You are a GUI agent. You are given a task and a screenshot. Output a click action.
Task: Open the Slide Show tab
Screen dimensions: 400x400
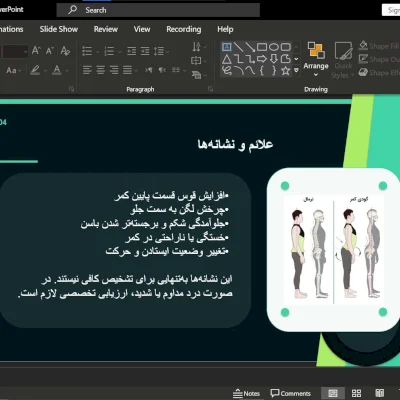pyautogui.click(x=59, y=29)
